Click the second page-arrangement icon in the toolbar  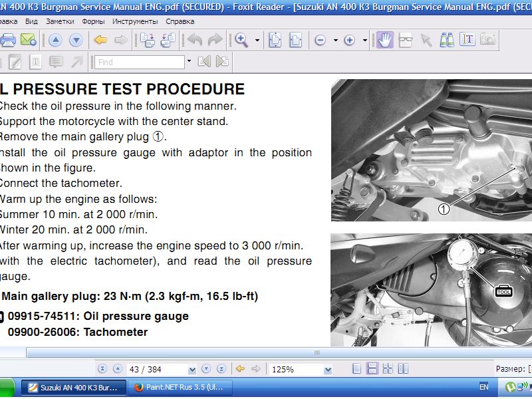tap(168, 40)
